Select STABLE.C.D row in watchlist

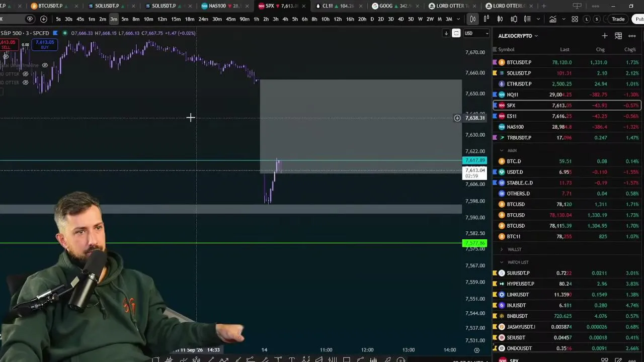pos(567,183)
